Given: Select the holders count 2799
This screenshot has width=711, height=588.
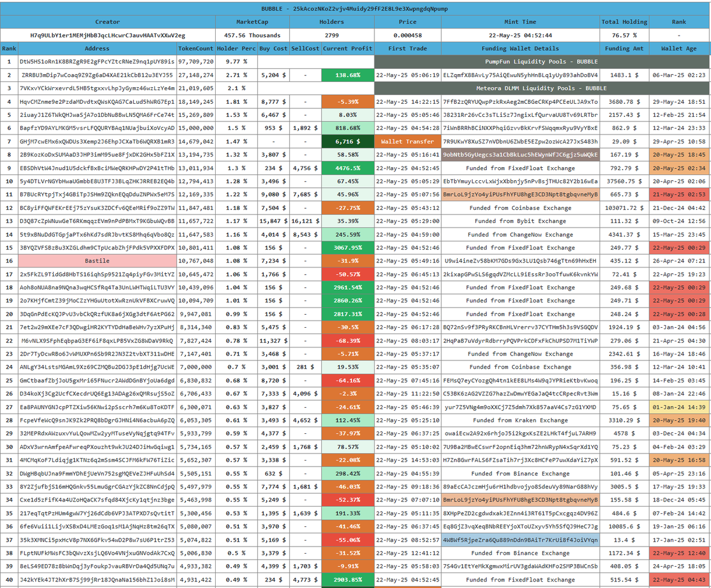Looking at the screenshot, I should click(x=332, y=36).
